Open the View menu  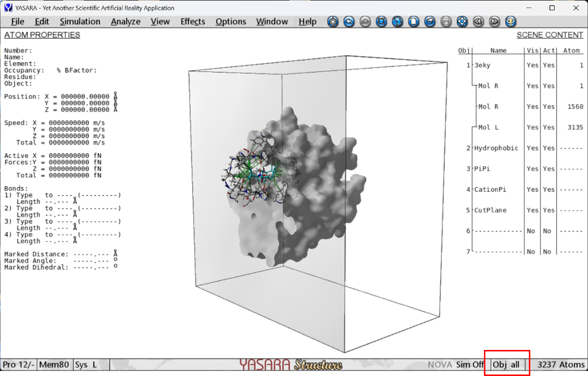(160, 22)
